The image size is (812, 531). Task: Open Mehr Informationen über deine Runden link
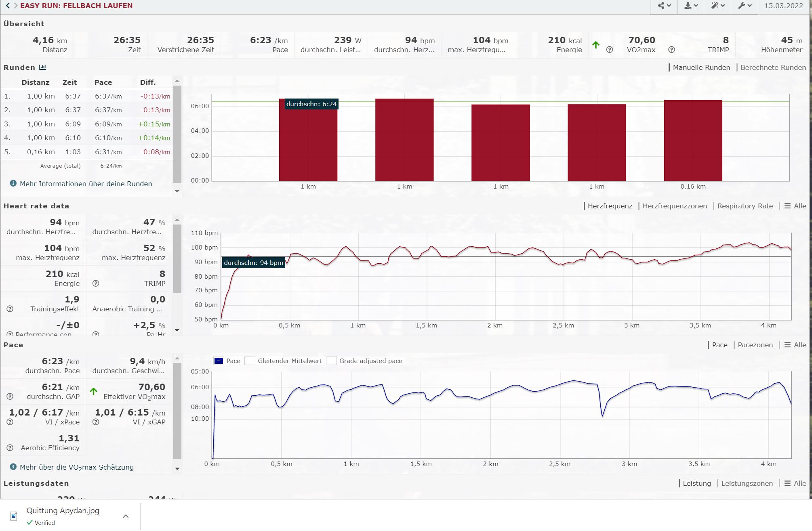[x=86, y=184]
